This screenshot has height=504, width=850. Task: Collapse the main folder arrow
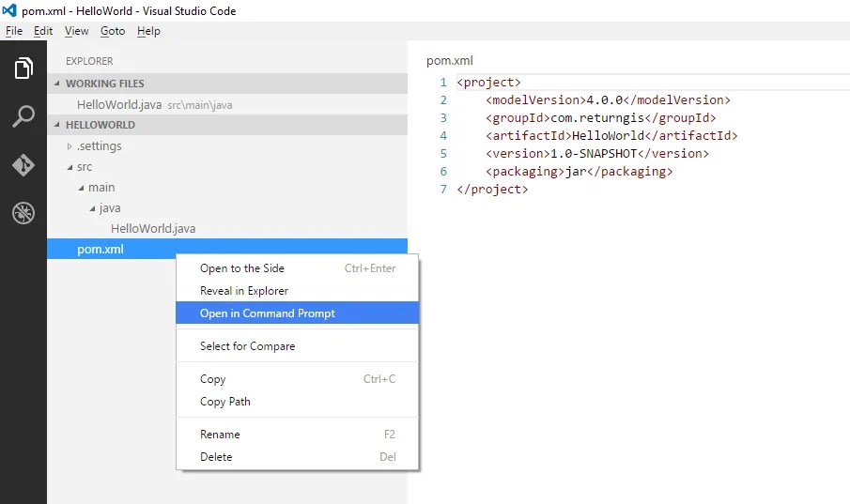(x=81, y=188)
